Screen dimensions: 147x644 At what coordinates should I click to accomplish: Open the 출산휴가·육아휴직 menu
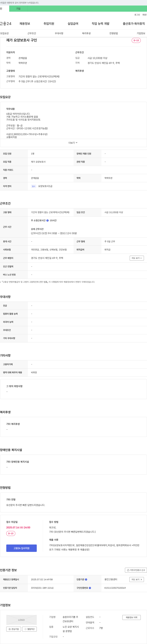click(x=134, y=24)
